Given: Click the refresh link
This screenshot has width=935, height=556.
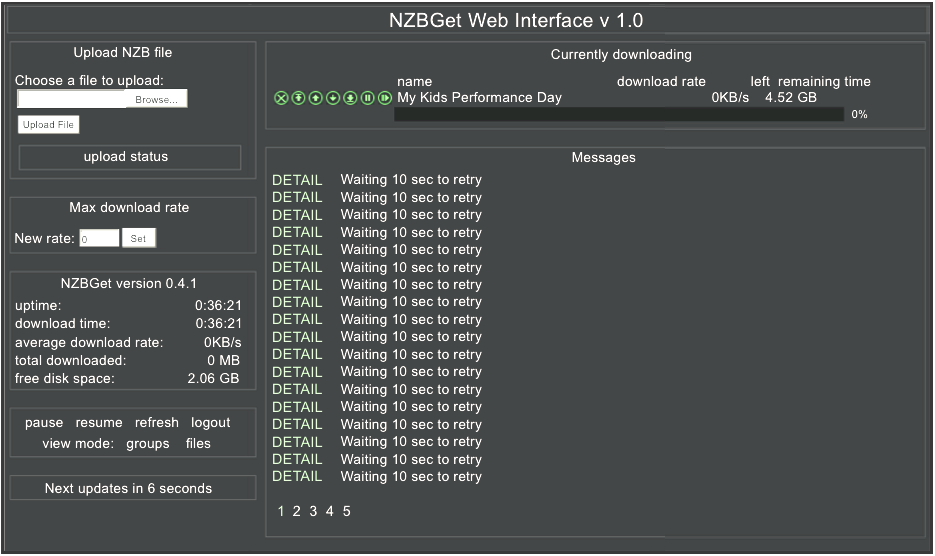Looking at the screenshot, I should pyautogui.click(x=156, y=422).
